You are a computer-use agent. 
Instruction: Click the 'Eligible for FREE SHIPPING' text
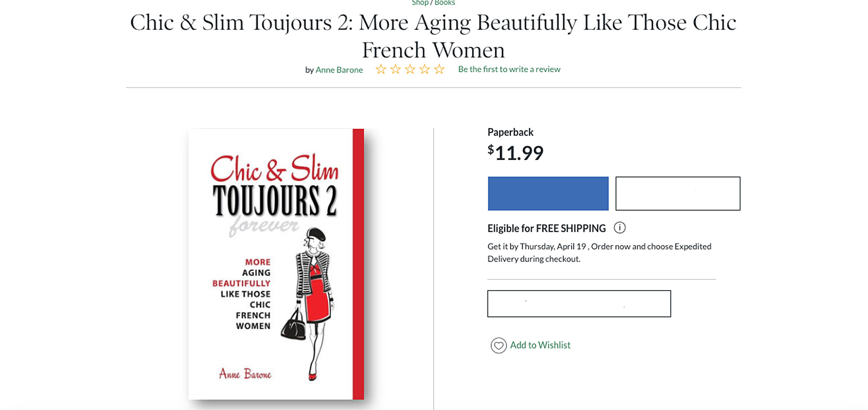pyautogui.click(x=546, y=228)
